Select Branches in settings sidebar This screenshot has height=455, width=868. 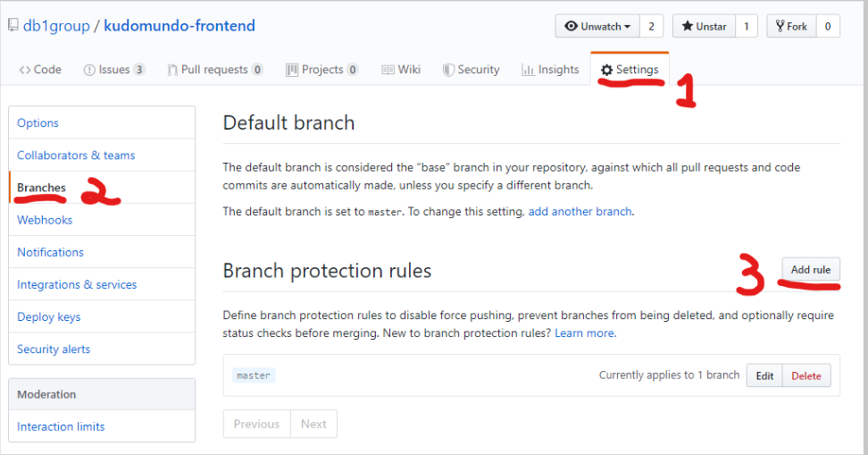click(102, 188)
